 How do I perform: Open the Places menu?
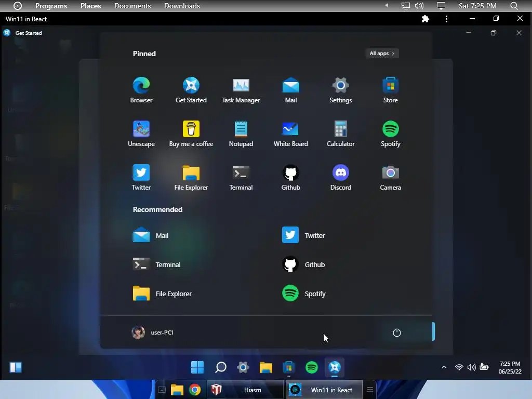coord(90,6)
